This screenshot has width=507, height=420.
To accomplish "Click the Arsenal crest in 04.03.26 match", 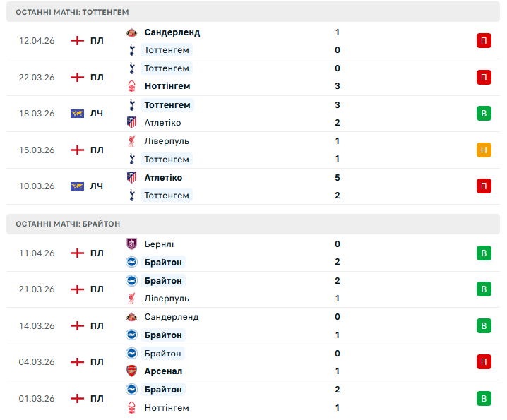I will tap(131, 371).
